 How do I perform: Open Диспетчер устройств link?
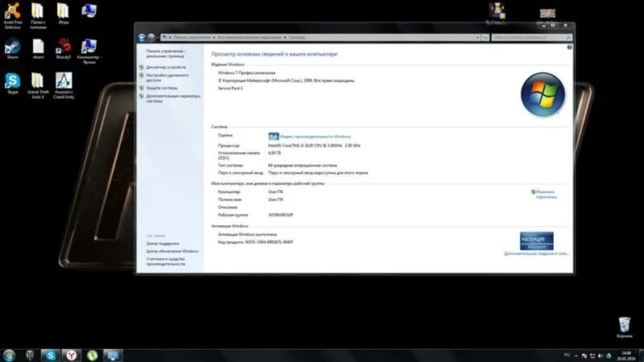(x=166, y=67)
